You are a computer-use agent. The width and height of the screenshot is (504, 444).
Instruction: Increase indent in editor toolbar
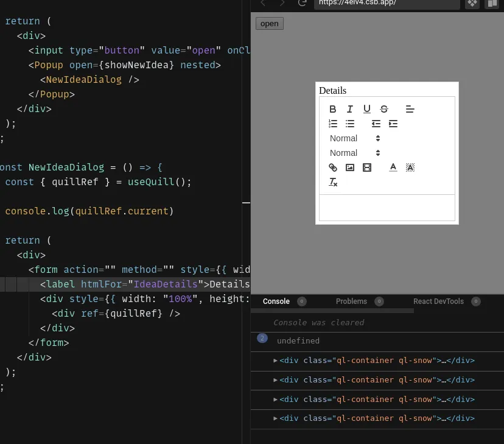tap(393, 124)
